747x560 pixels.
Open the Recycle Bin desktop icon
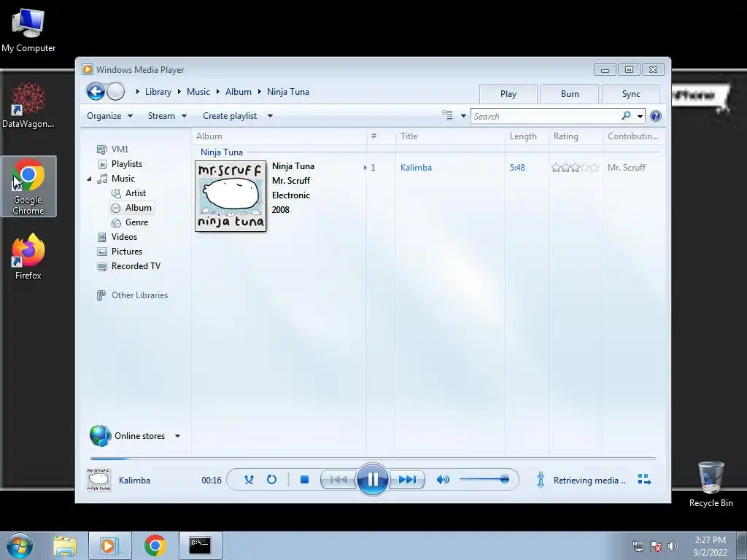pyautogui.click(x=711, y=484)
